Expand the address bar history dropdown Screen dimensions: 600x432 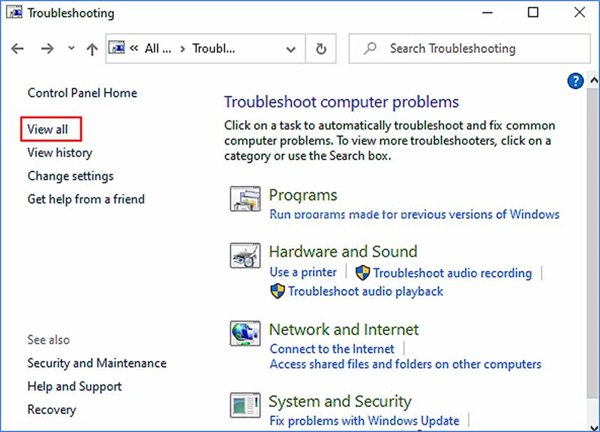[x=291, y=48]
